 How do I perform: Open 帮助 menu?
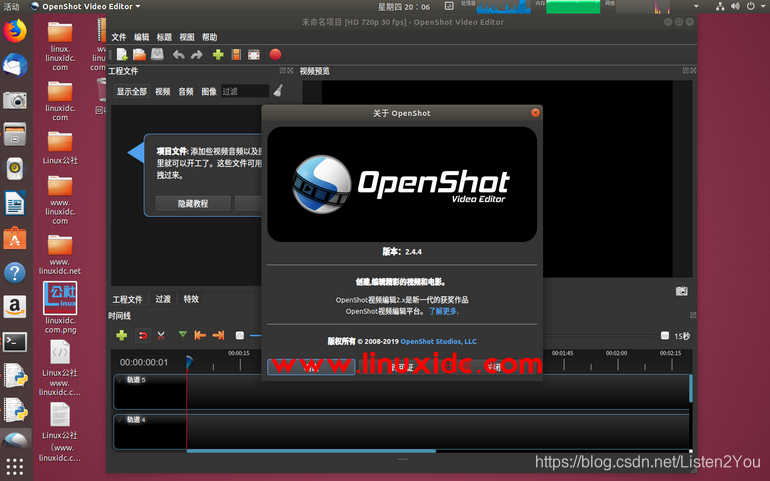pyautogui.click(x=209, y=37)
